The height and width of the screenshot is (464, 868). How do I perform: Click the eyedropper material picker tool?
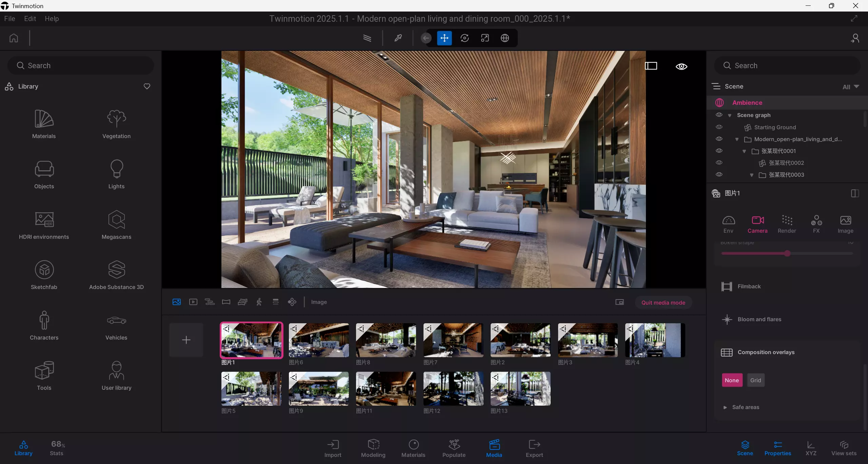point(398,38)
